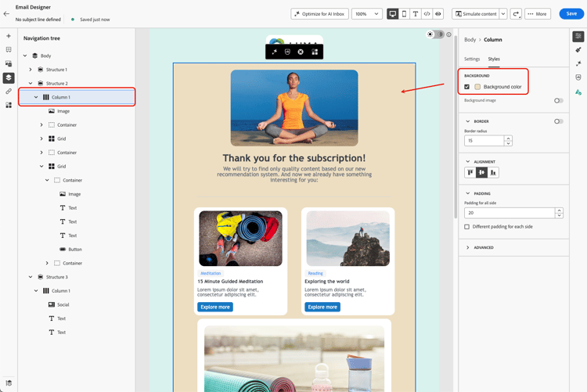Collapse the Structure 3 node
The image size is (587, 392).
tap(31, 277)
